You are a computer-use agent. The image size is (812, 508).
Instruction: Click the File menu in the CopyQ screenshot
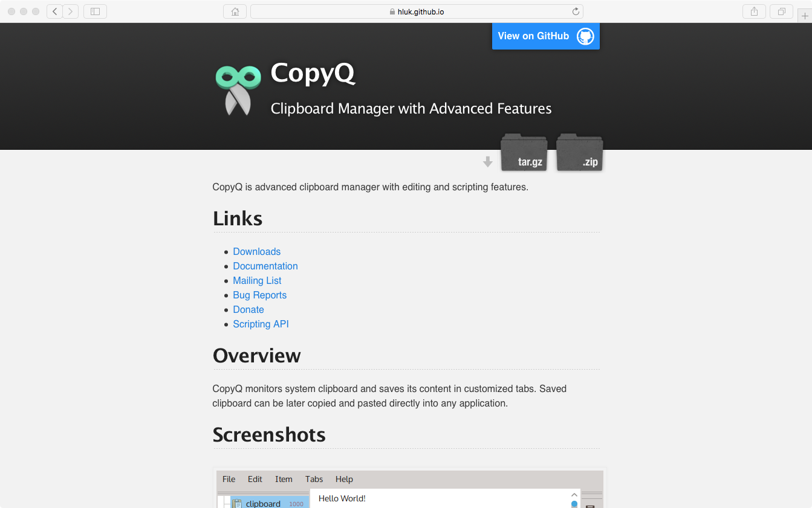click(229, 479)
